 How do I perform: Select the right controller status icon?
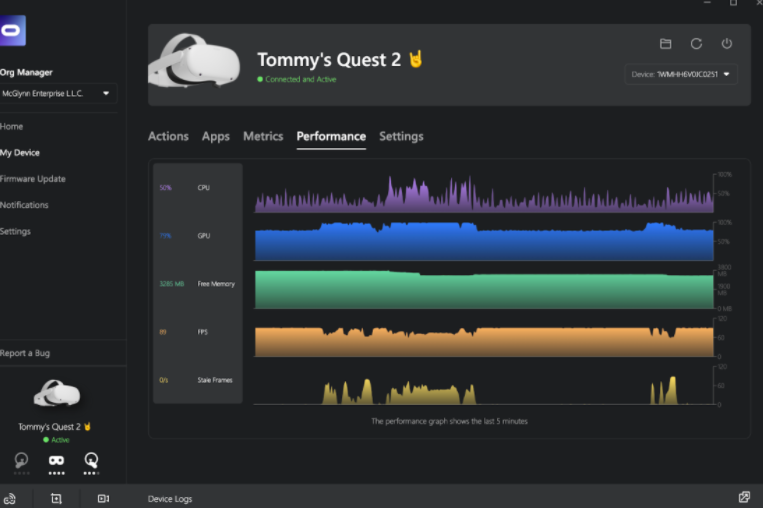pyautogui.click(x=91, y=460)
